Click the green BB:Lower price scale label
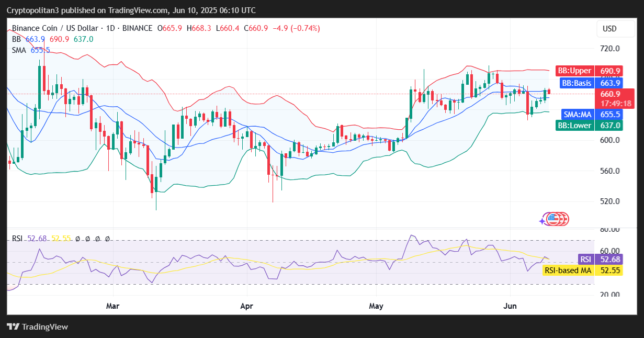644x338 pixels. click(590, 126)
